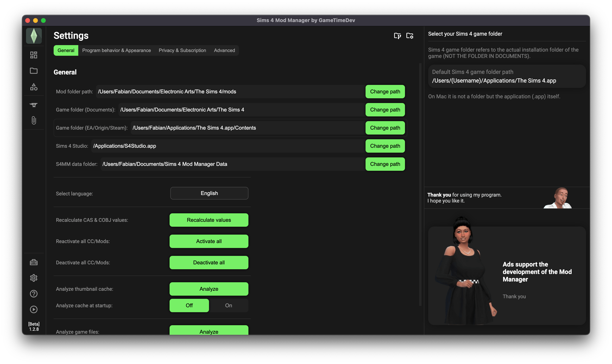Click the Default Sims 4 game folder path box
This screenshot has width=612, height=364.
tap(507, 76)
